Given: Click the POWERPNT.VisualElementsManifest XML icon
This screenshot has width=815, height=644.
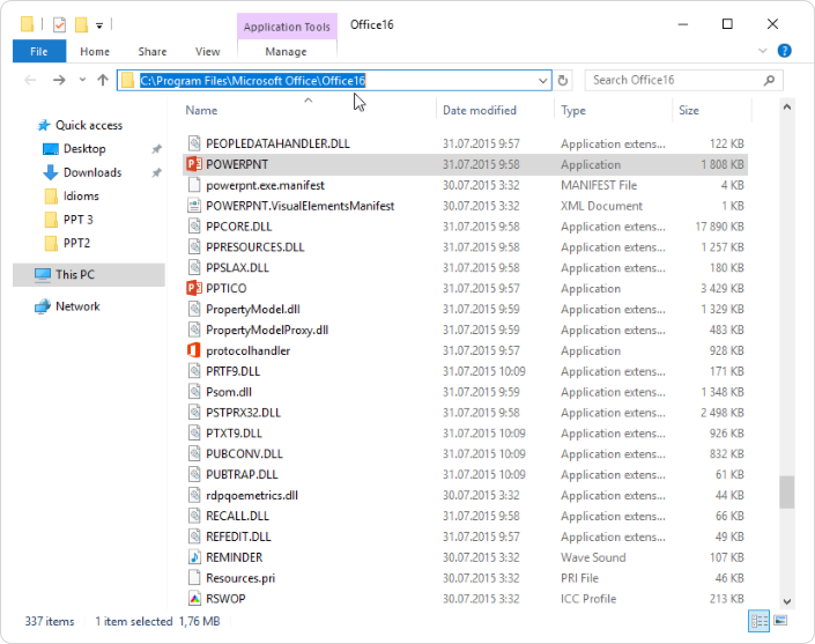Looking at the screenshot, I should (194, 206).
